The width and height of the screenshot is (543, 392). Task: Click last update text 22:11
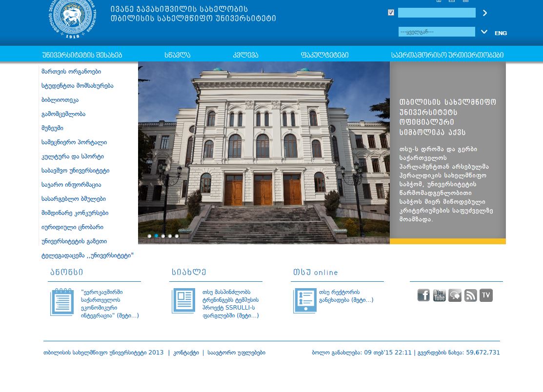(403, 353)
